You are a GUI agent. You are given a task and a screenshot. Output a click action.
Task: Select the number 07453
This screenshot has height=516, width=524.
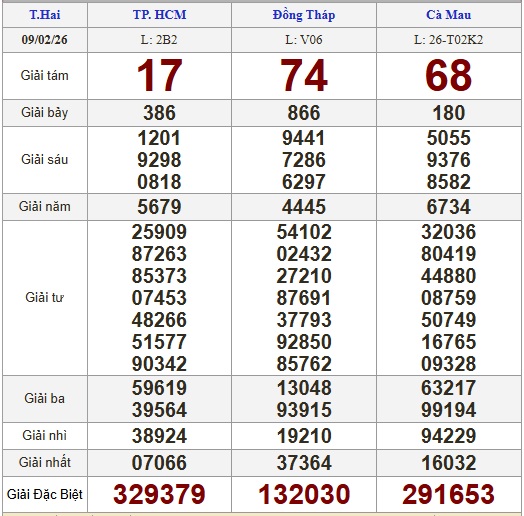coord(159,297)
